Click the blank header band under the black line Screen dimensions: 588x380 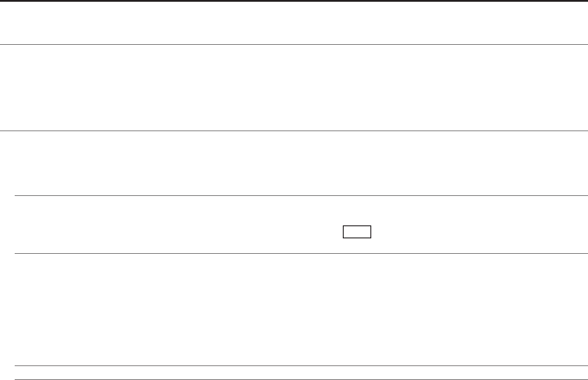[294, 23]
